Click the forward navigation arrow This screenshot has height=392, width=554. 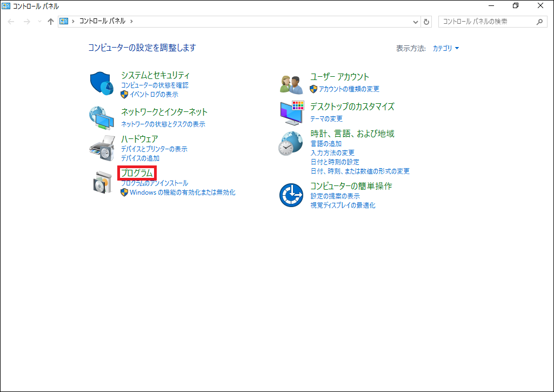click(x=27, y=22)
